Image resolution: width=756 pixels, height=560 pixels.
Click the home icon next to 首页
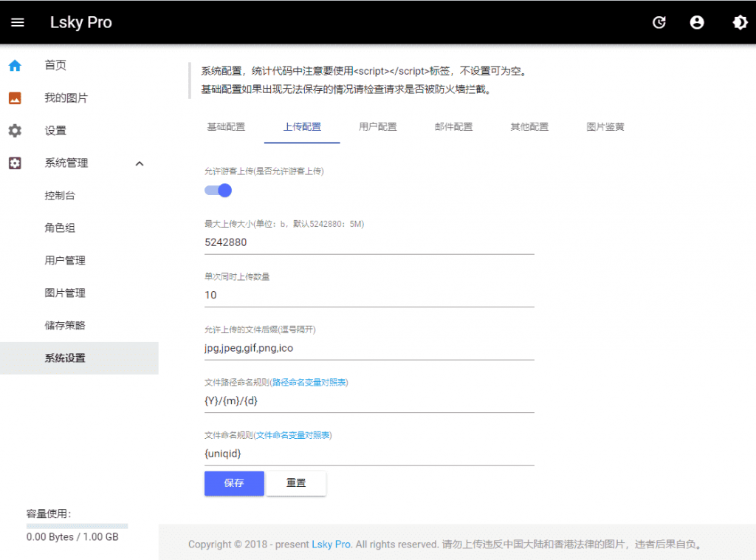(x=15, y=65)
